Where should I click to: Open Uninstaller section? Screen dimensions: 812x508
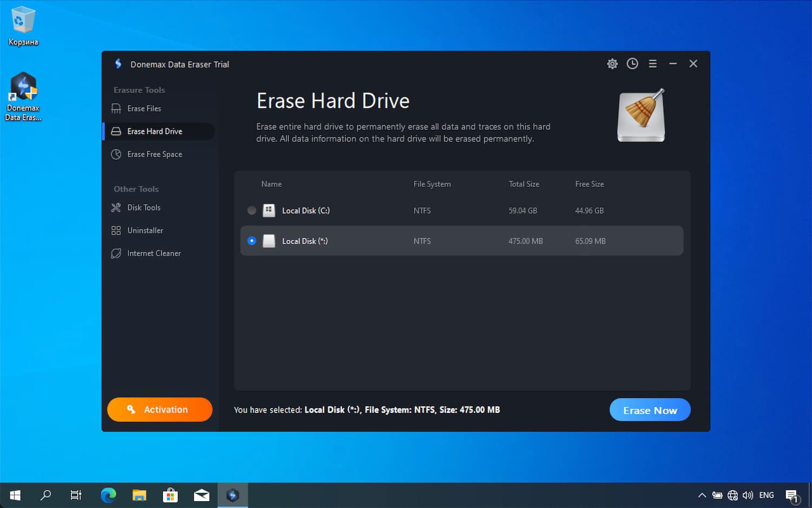coord(159,231)
